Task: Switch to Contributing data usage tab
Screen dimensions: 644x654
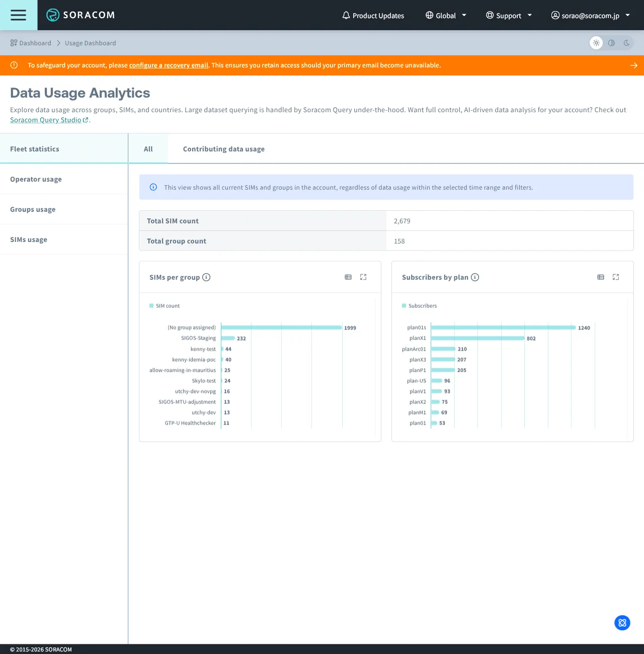Action: 224,149
